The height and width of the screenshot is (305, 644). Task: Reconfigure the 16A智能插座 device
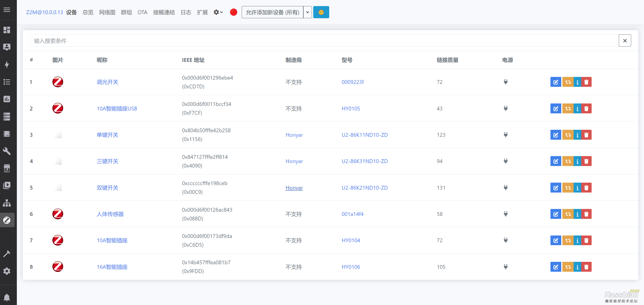[x=568, y=267]
